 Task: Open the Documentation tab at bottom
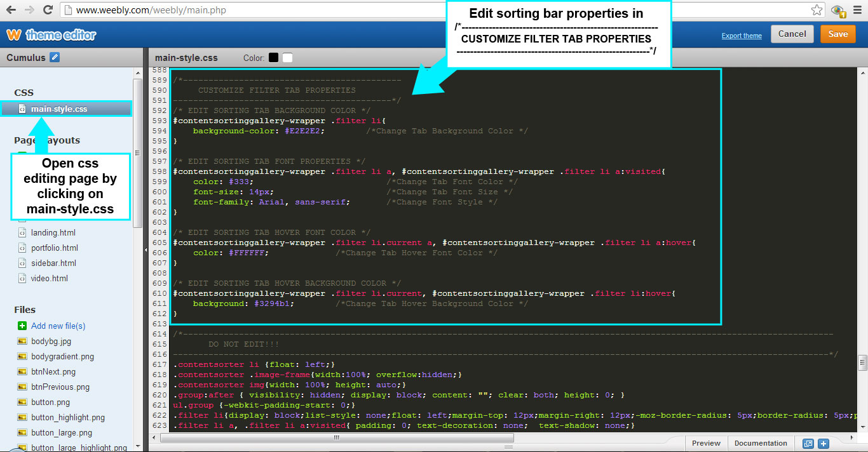click(761, 443)
